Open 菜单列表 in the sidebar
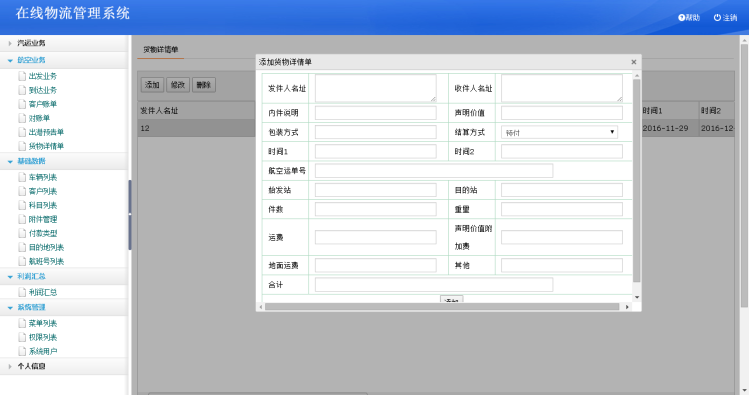The image size is (749, 395). pos(43,323)
